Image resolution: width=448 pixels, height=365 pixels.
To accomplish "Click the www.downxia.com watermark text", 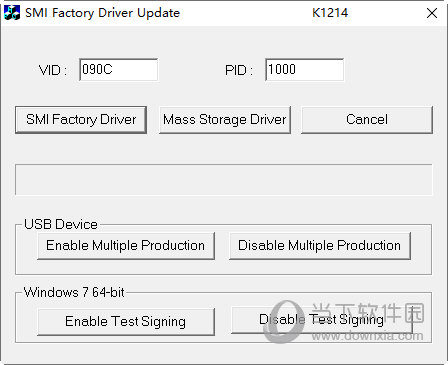I will point(368,335).
